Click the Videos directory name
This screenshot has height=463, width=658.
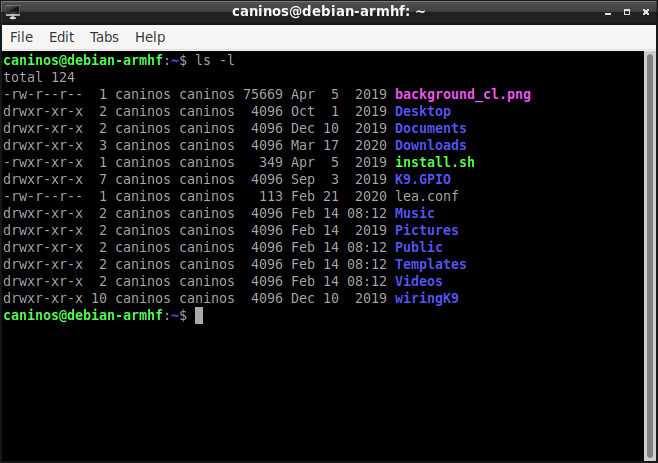pos(419,281)
